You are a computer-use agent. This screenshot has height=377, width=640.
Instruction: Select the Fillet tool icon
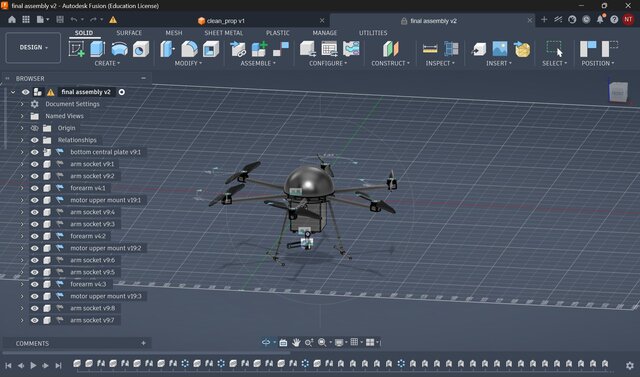pos(189,49)
